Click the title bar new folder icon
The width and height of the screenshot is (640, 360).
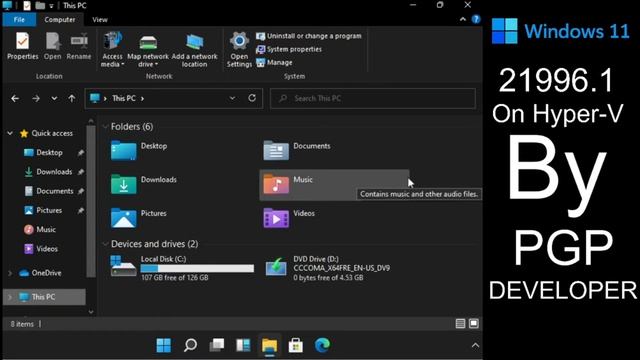(x=40, y=5)
